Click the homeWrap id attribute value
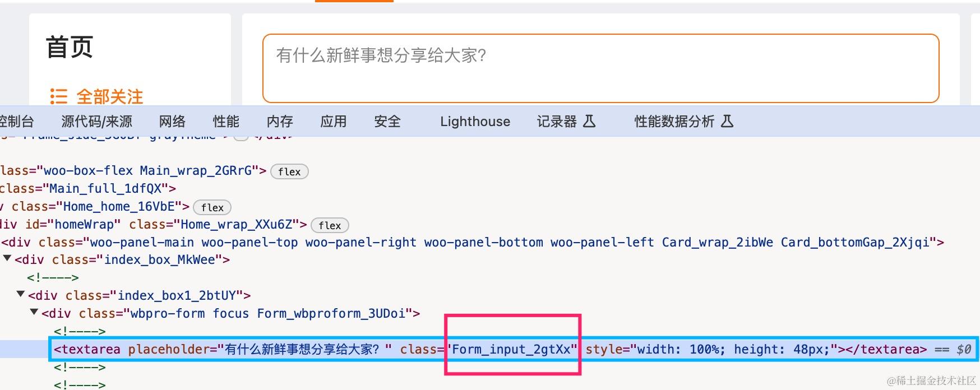Screen dimensions: 980x390 [84, 225]
